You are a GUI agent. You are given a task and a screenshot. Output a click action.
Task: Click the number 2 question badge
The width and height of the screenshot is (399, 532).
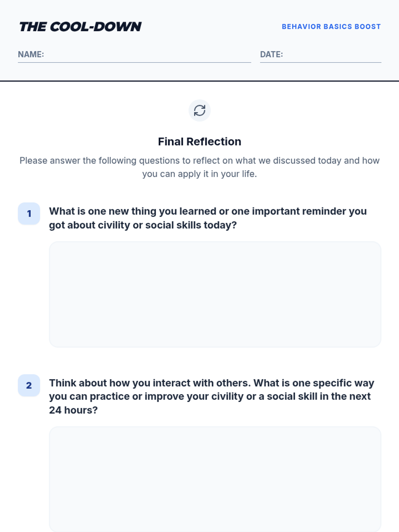(29, 385)
